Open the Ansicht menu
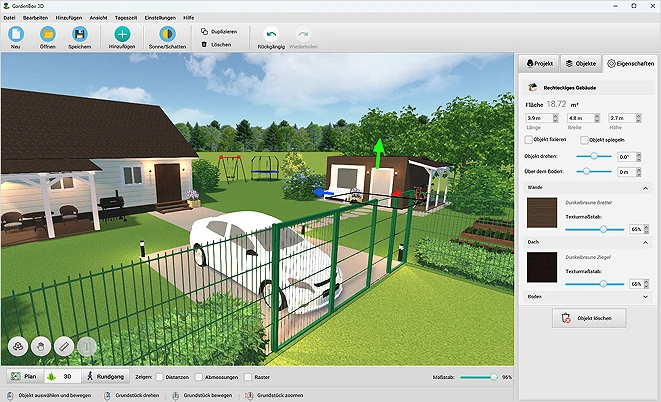The width and height of the screenshot is (661, 402). pyautogui.click(x=98, y=18)
